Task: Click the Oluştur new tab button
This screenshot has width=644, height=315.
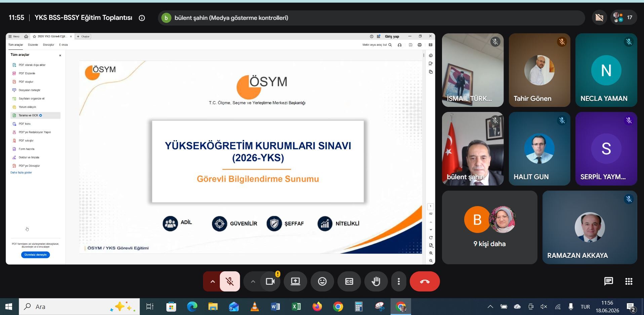Action: (x=83, y=36)
